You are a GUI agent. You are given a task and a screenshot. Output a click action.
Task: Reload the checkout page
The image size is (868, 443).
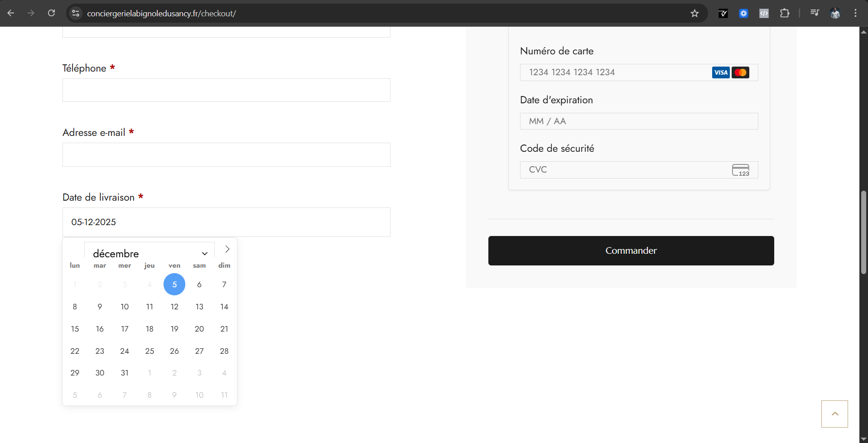(x=52, y=13)
